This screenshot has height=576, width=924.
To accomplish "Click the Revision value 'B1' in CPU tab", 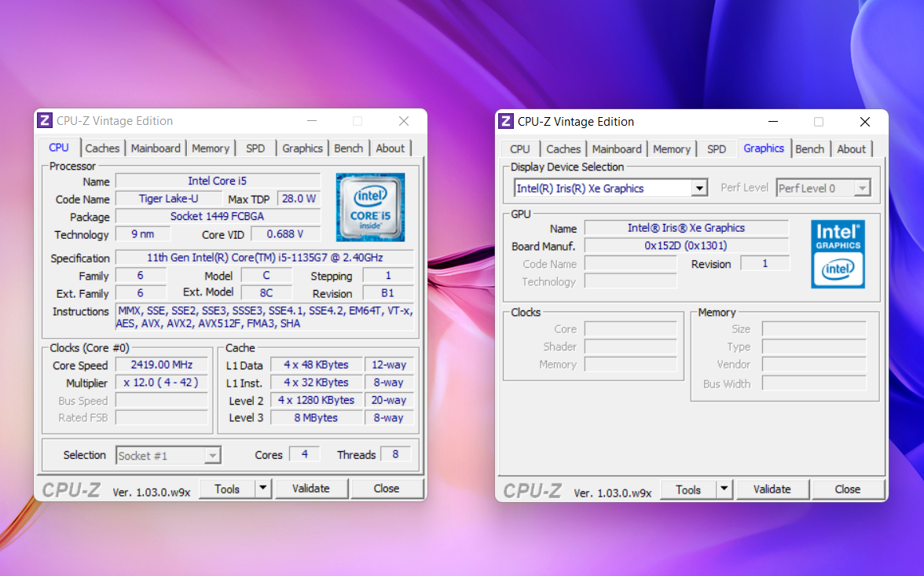I will (x=388, y=293).
